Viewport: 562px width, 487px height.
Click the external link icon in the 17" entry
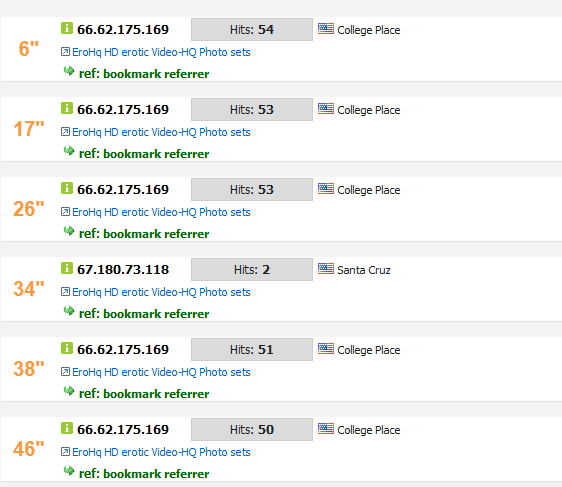[x=65, y=132]
